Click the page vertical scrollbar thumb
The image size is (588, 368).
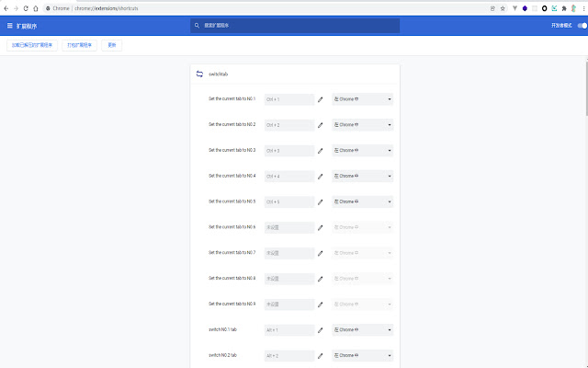[x=586, y=88]
